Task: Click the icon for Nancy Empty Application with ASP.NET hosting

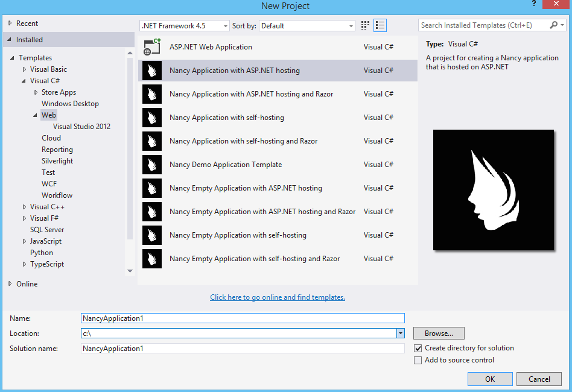Action: 152,188
